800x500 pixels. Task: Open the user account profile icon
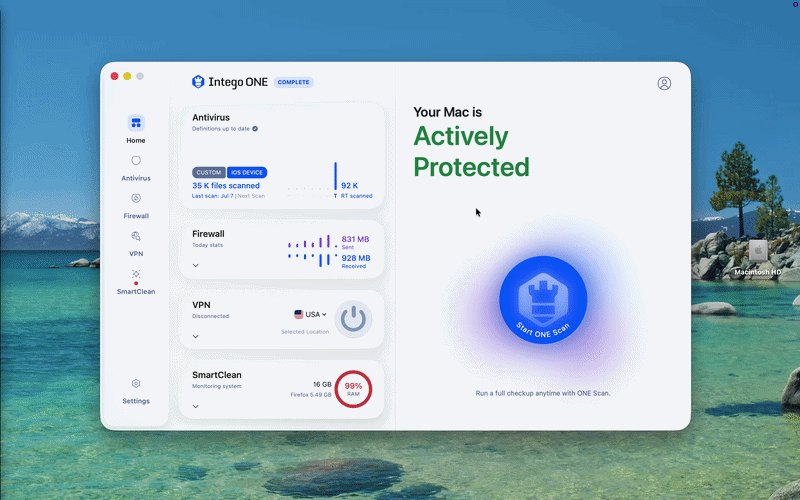664,83
